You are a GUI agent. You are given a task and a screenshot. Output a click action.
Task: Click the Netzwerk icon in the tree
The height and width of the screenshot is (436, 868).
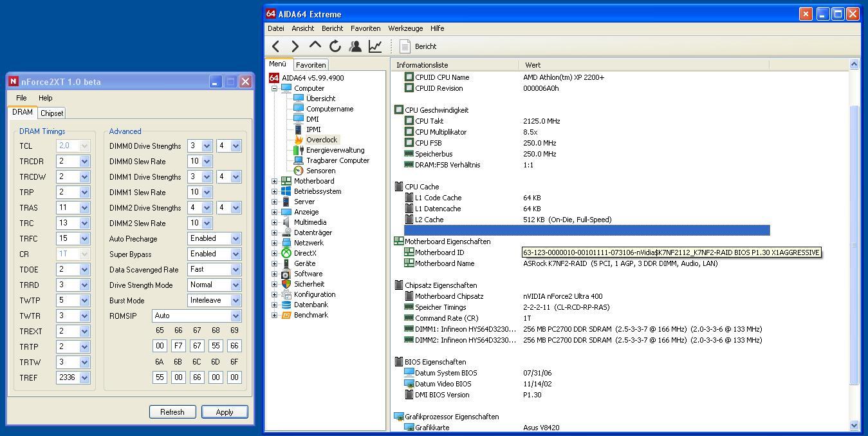[286, 243]
